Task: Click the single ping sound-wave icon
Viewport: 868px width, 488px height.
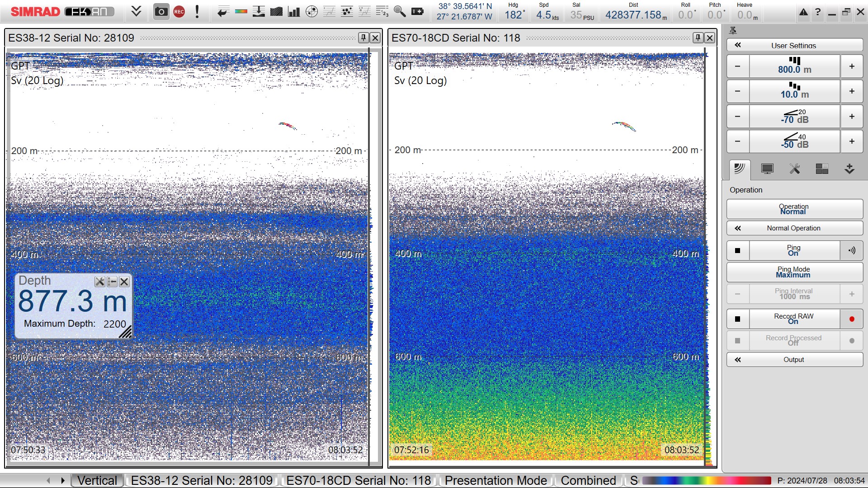Action: click(852, 250)
